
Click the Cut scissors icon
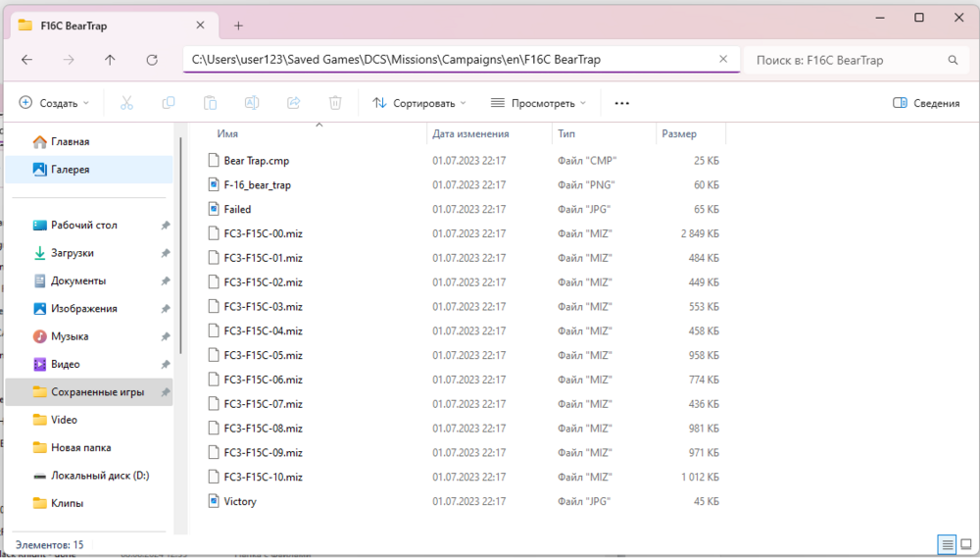click(126, 103)
